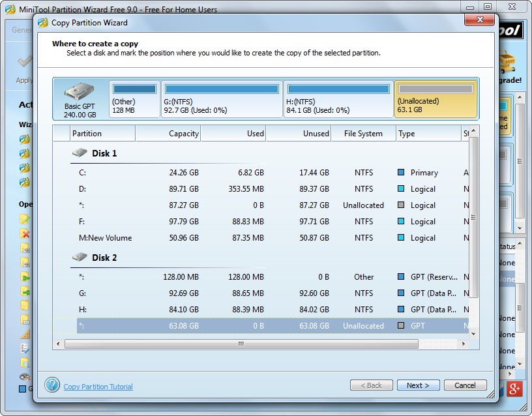Click the File System column header
Viewport: 532px width, 416px height.
pyautogui.click(x=363, y=133)
